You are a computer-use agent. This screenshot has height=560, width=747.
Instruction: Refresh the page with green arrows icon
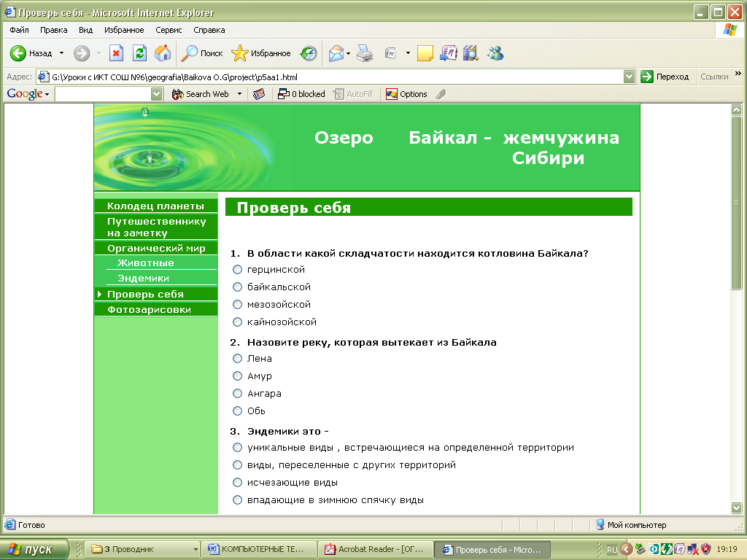pyautogui.click(x=139, y=53)
